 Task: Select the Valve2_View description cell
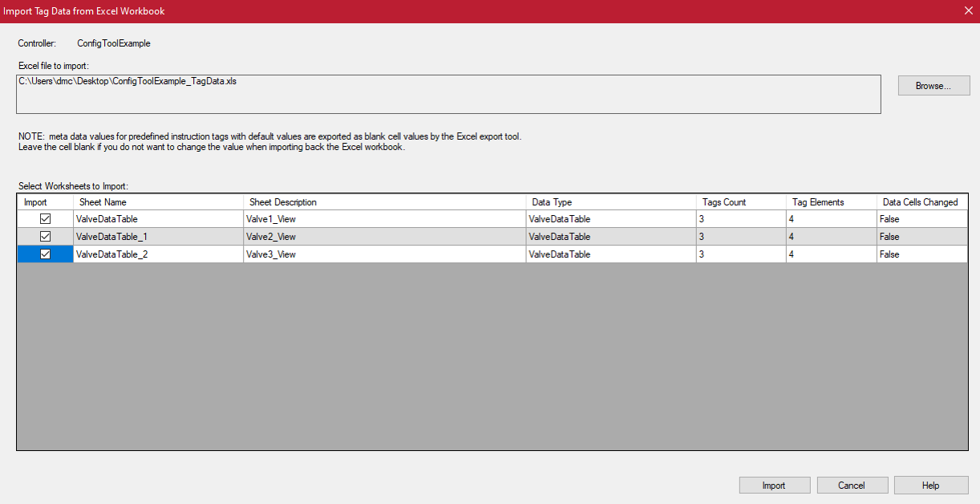[385, 237]
